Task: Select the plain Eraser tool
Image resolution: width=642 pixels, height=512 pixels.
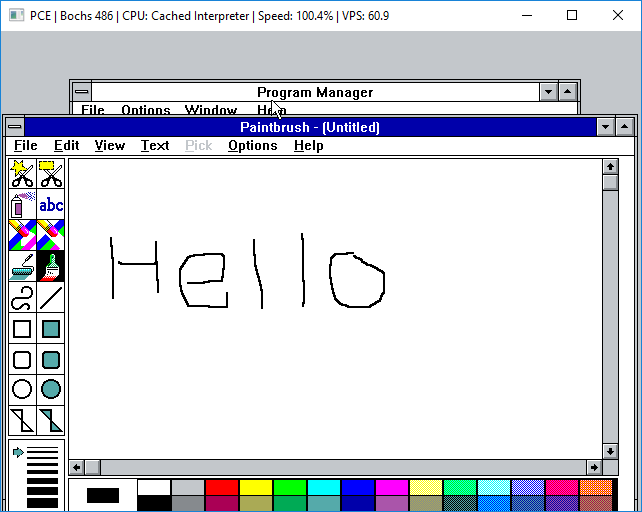Action: click(51, 235)
